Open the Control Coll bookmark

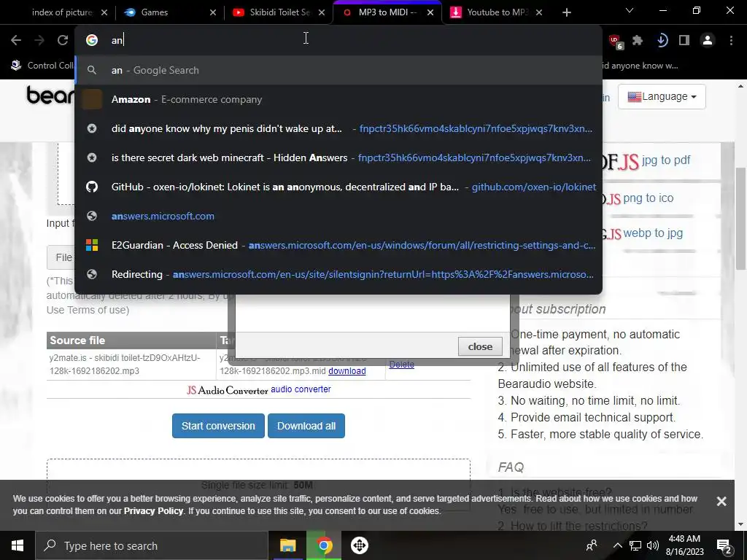coord(42,65)
